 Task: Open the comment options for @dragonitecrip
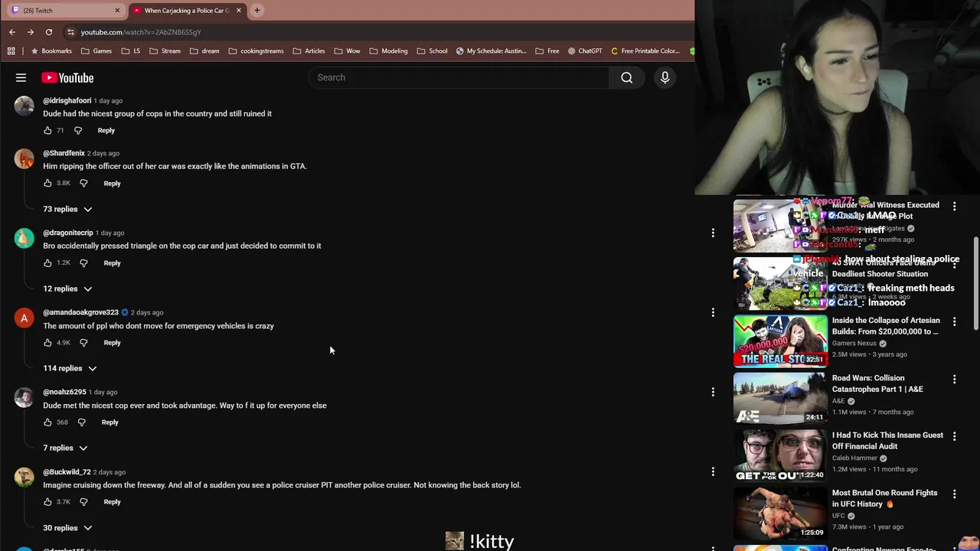click(713, 233)
